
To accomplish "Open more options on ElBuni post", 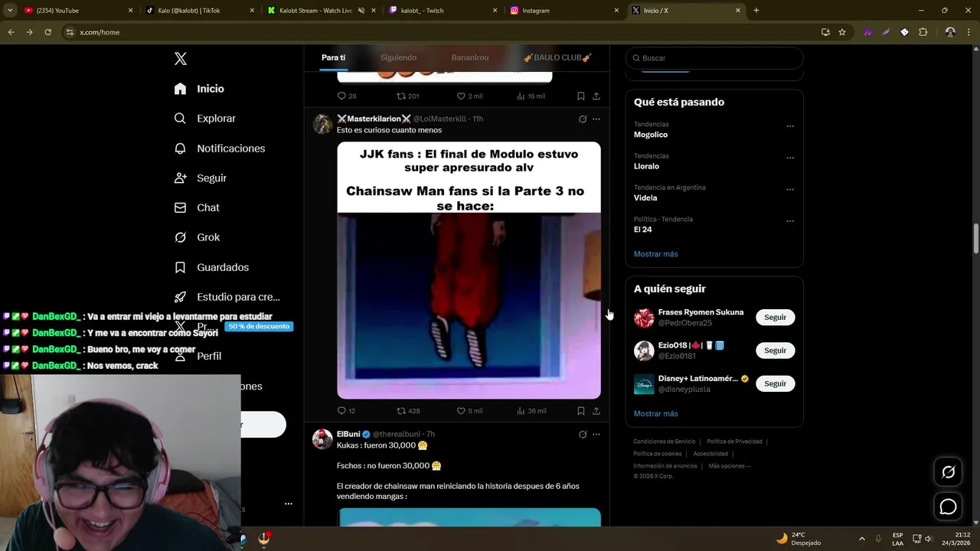I will tap(596, 434).
